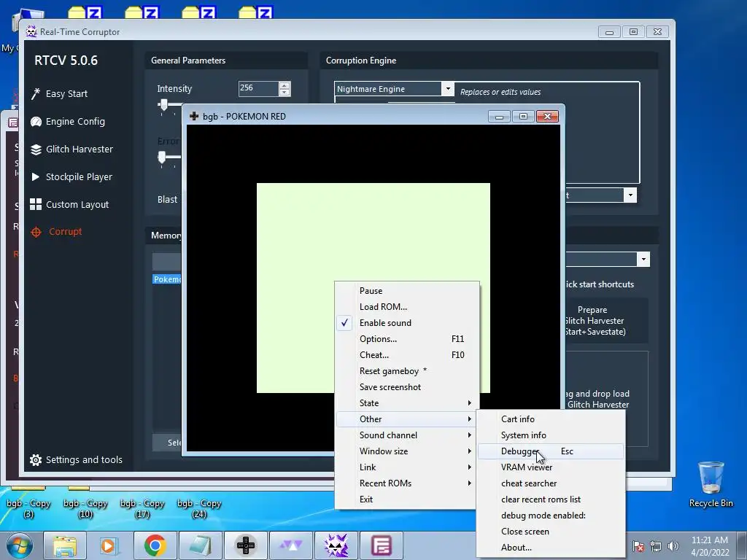The height and width of the screenshot is (560, 747).
Task: Select the highlighted Pokemon memory domain entry
Action: tap(167, 279)
